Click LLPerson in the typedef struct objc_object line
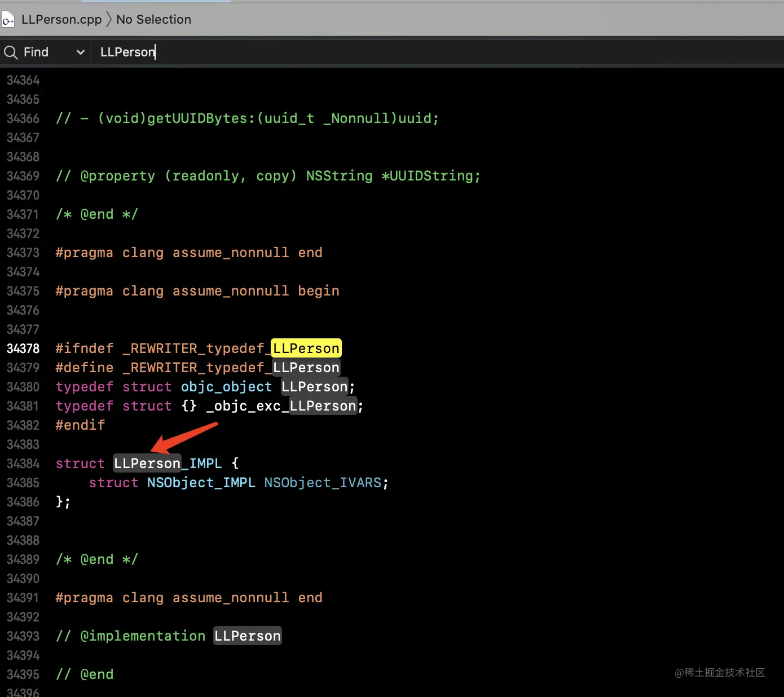This screenshot has width=784, height=697. click(315, 387)
